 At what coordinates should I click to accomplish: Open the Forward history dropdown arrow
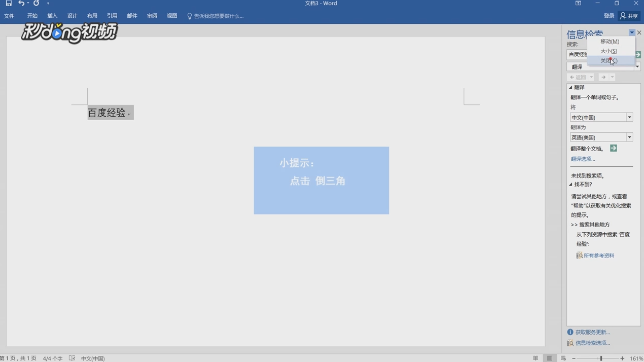(612, 77)
